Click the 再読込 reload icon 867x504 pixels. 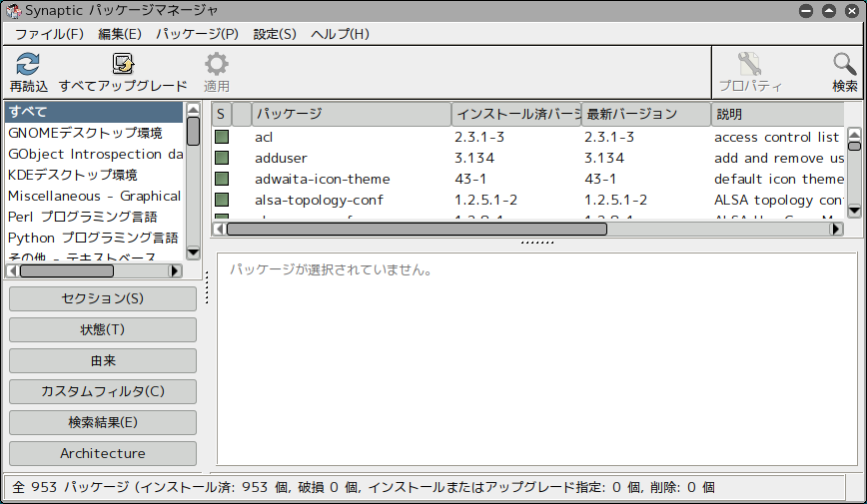coord(28,64)
